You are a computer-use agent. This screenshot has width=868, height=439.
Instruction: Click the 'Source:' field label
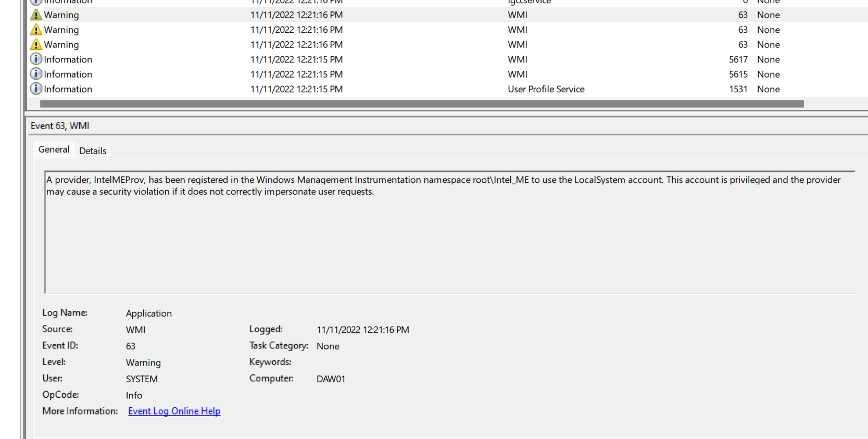click(x=57, y=329)
